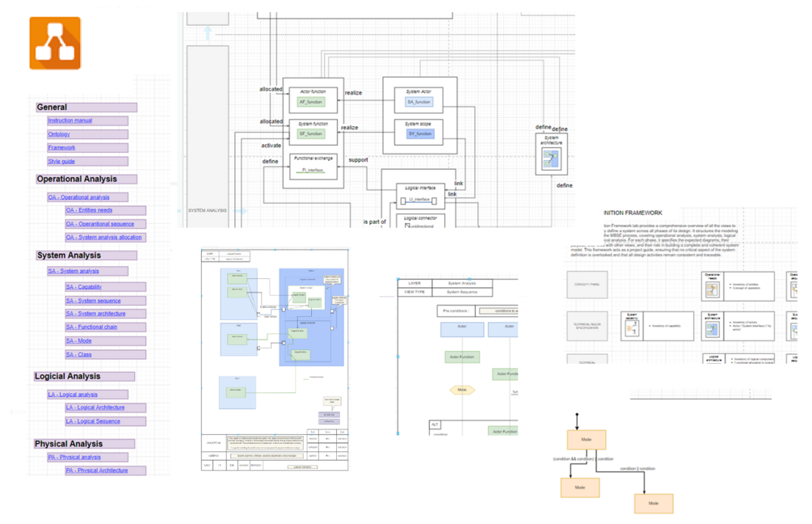The image size is (812, 524).
Task: Open PA - Physical analysis link
Action: click(74, 457)
